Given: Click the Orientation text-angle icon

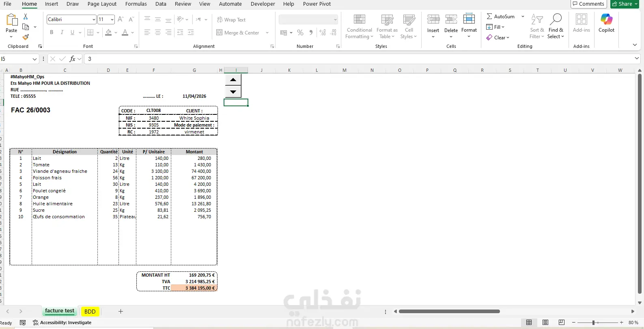Looking at the screenshot, I should click(180, 19).
